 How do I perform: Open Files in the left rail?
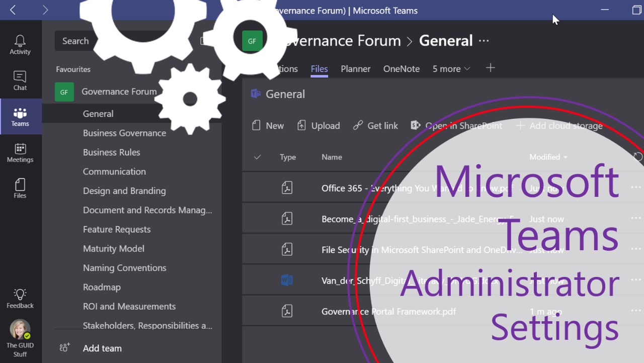tap(20, 188)
